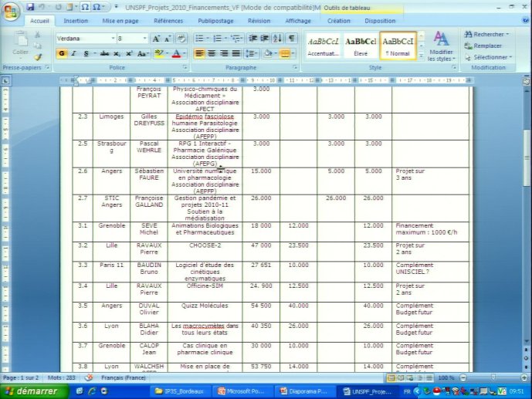Click the cut scissors icon
Screen dimensions: 532x399
[x=38, y=34]
